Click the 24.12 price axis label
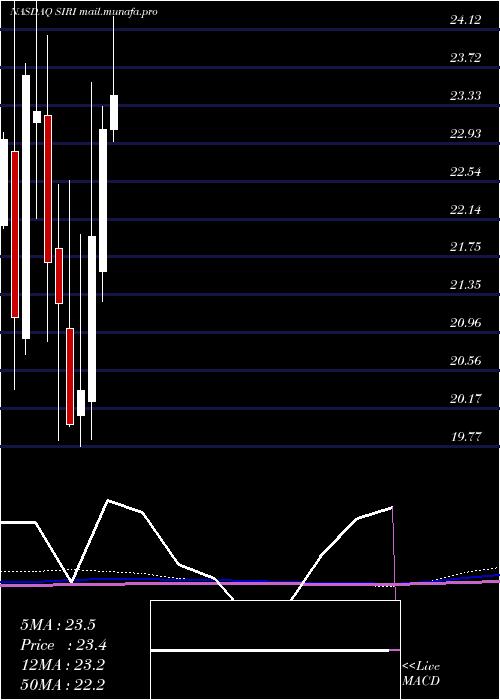 click(466, 20)
